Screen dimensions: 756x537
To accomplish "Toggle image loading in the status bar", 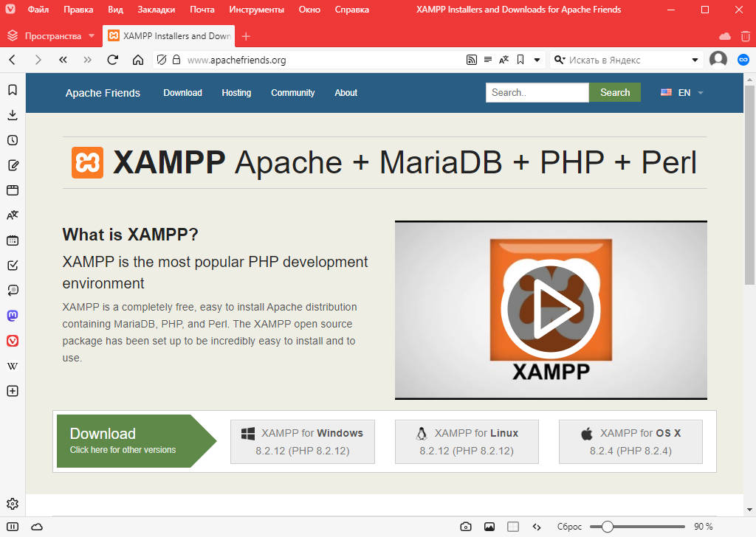I will coord(489,527).
